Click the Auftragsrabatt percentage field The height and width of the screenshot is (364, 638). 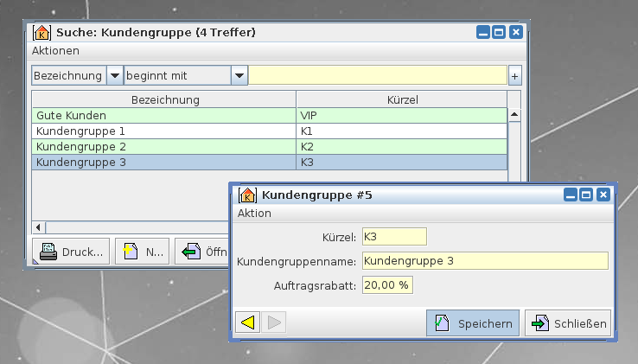(387, 284)
